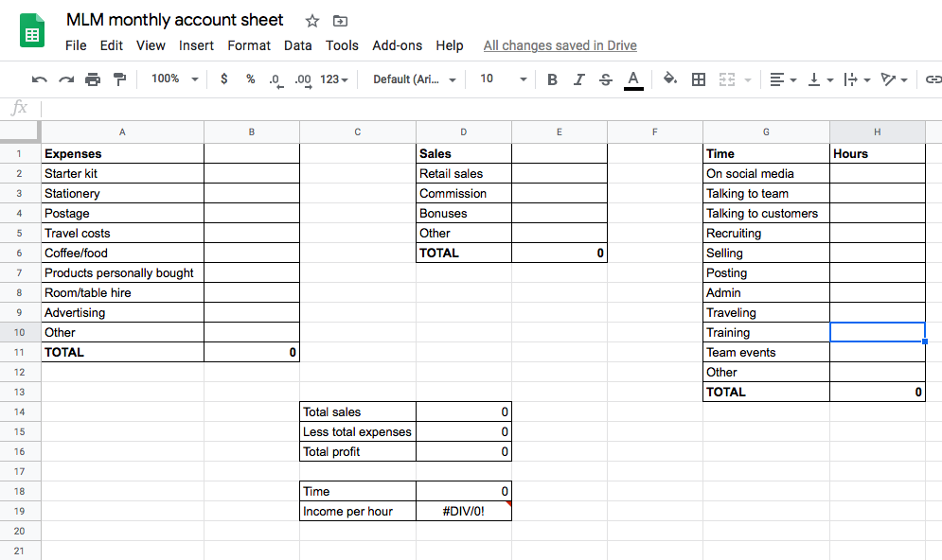Toggle bold formatting
This screenshot has height=560, width=942.
[x=553, y=79]
